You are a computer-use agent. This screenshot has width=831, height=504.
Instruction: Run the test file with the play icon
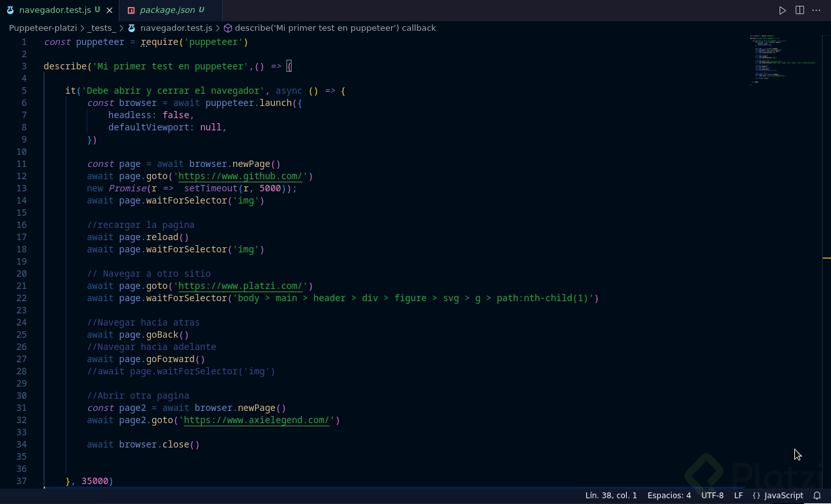782,10
